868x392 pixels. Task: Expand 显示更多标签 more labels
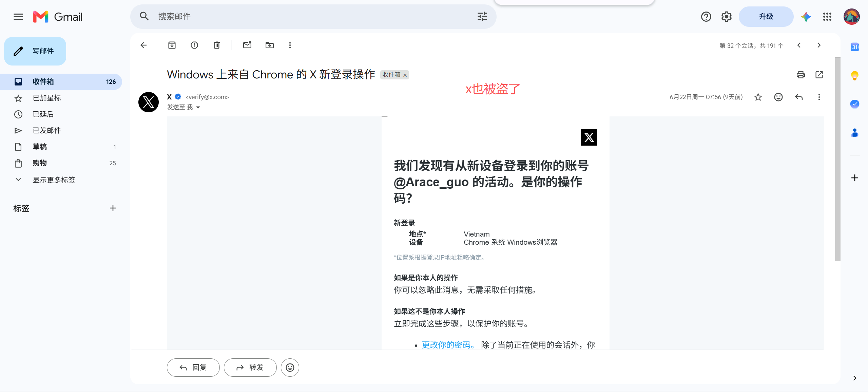pos(61,180)
